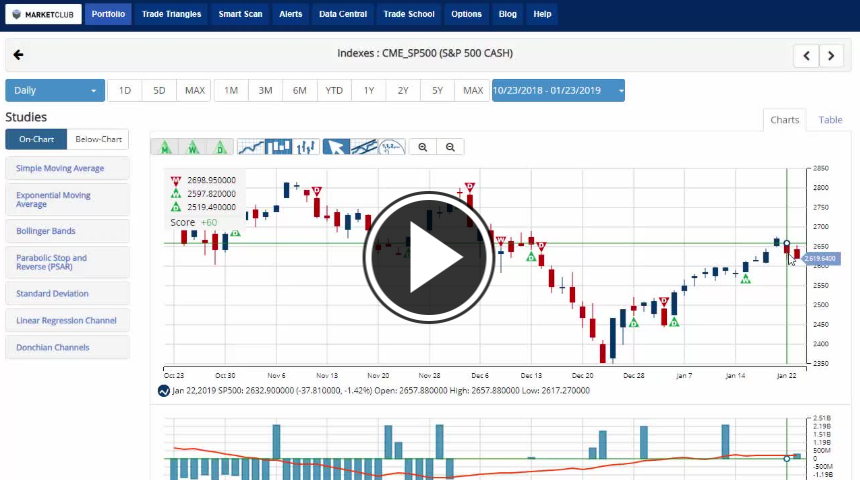Screen dimensions: 860x480
Task: Toggle the Monthly trade triangle icon
Action: [x=164, y=147]
